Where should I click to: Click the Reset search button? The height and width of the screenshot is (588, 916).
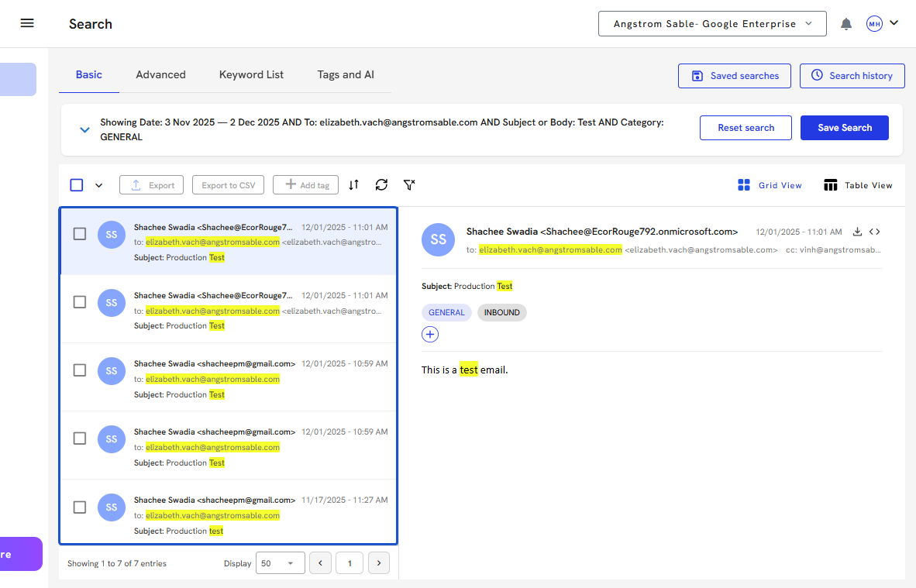(746, 128)
